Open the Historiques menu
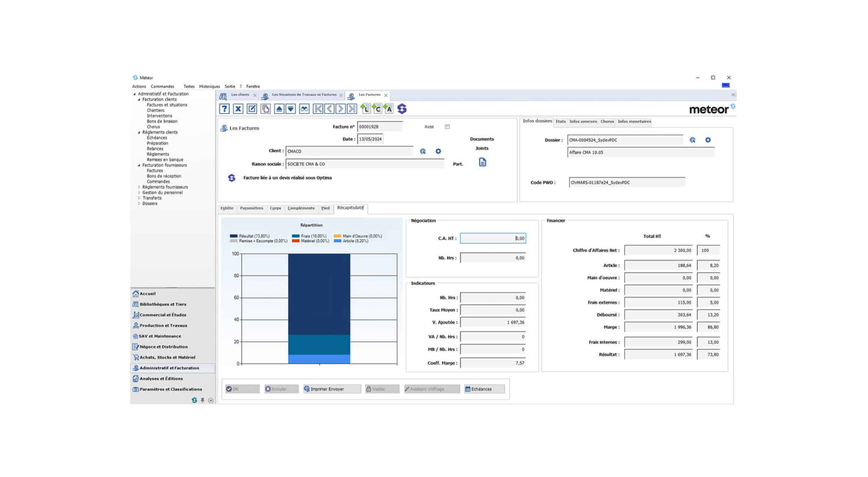This screenshot has height=477, width=868. [x=209, y=86]
